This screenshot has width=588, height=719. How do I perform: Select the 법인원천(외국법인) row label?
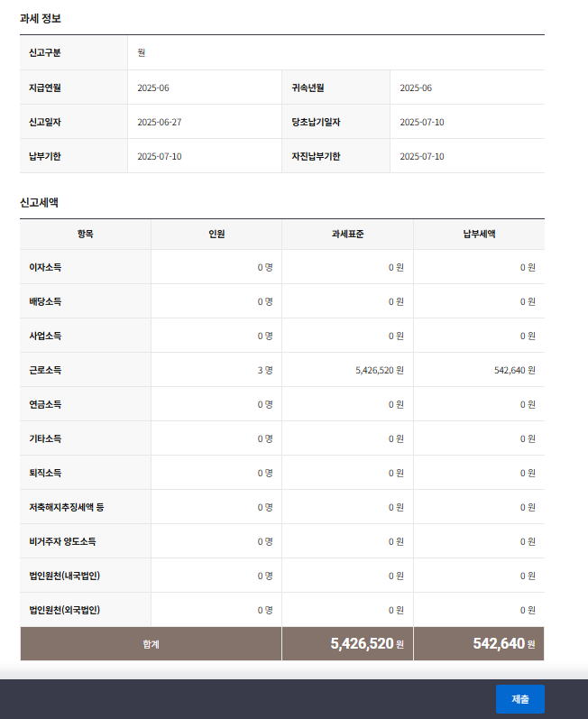[65, 610]
